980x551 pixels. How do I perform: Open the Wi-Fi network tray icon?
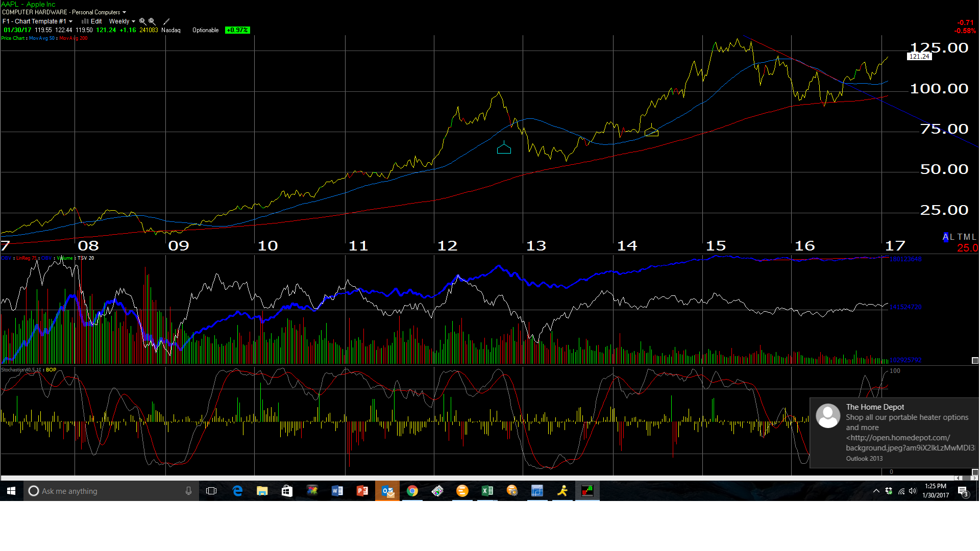pos(901,491)
